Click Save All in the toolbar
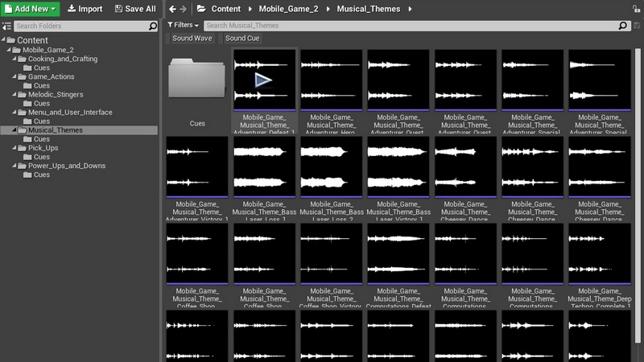Viewport: 644px width, 362px height. point(135,9)
